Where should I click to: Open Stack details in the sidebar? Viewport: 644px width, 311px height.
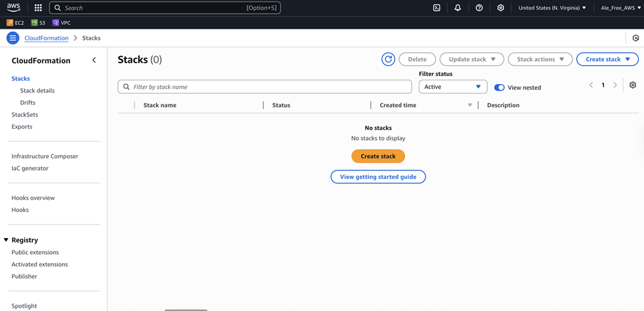pos(37,90)
